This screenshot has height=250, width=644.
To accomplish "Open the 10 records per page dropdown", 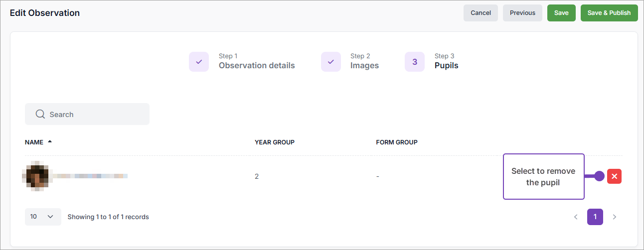I will (x=43, y=217).
